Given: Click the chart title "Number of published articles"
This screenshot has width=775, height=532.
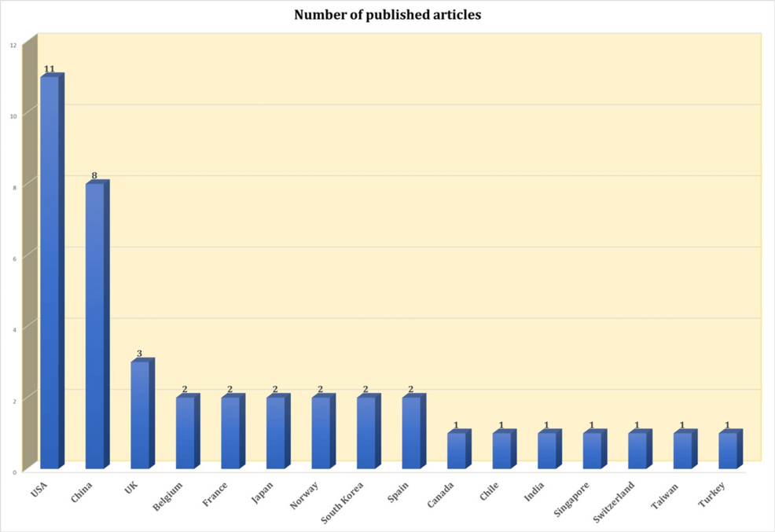Looking at the screenshot, I should 387,14.
